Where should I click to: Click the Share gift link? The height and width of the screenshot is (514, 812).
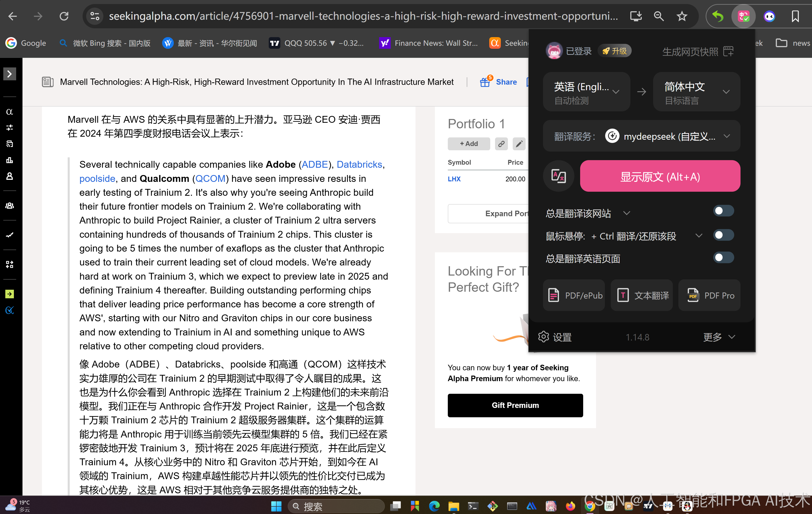(498, 82)
